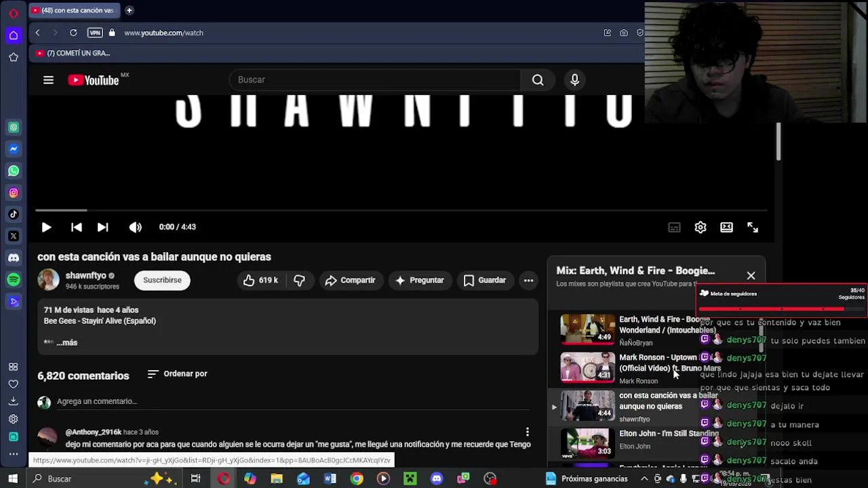Open @Anthony_2916k commenter profile

[x=94, y=432]
